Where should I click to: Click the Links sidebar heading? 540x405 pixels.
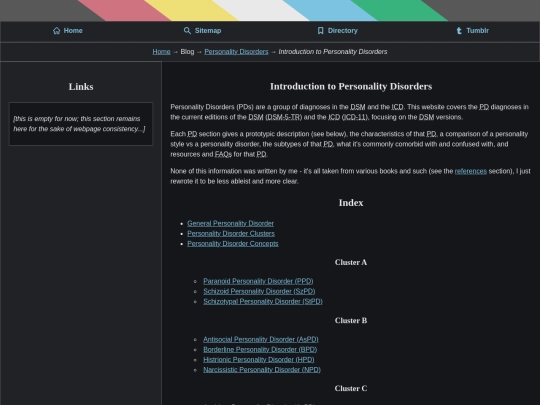81,87
